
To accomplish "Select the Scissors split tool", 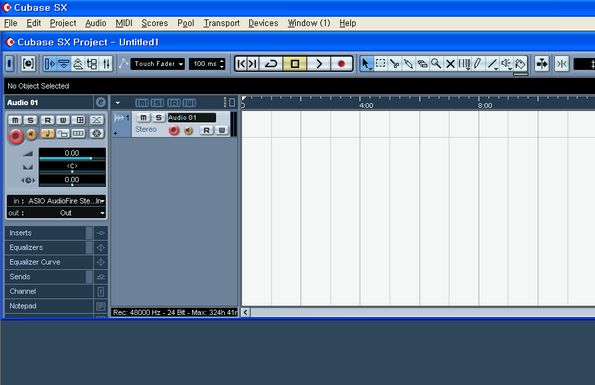I will pyautogui.click(x=395, y=64).
